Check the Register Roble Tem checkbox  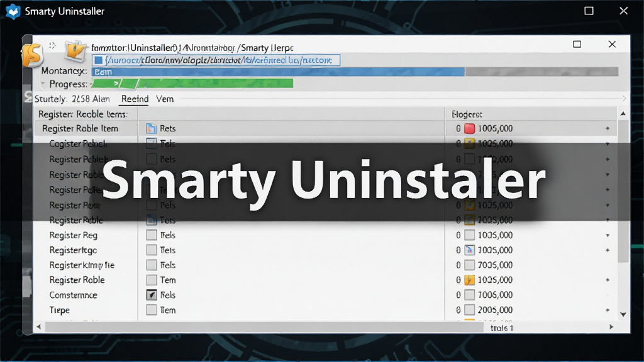[152, 280]
